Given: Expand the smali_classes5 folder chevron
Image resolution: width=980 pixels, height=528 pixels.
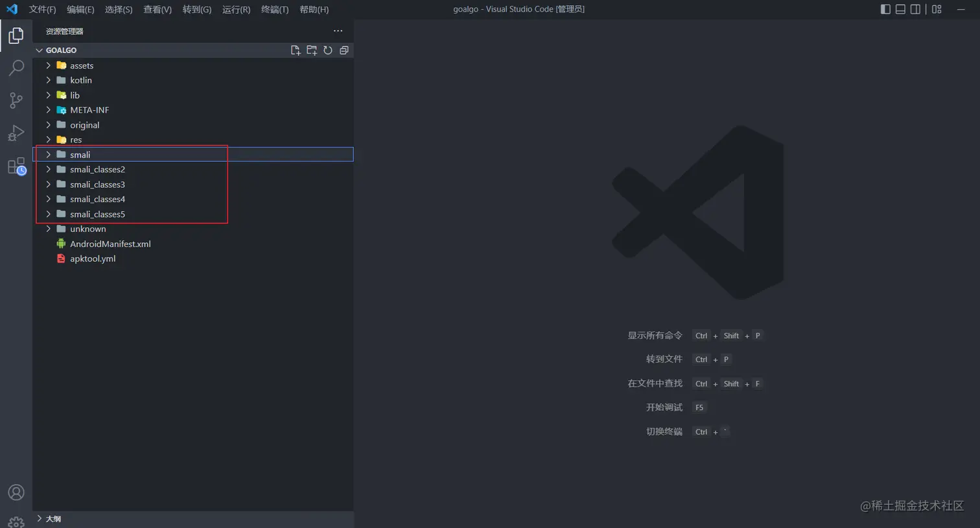Looking at the screenshot, I should click(x=48, y=214).
